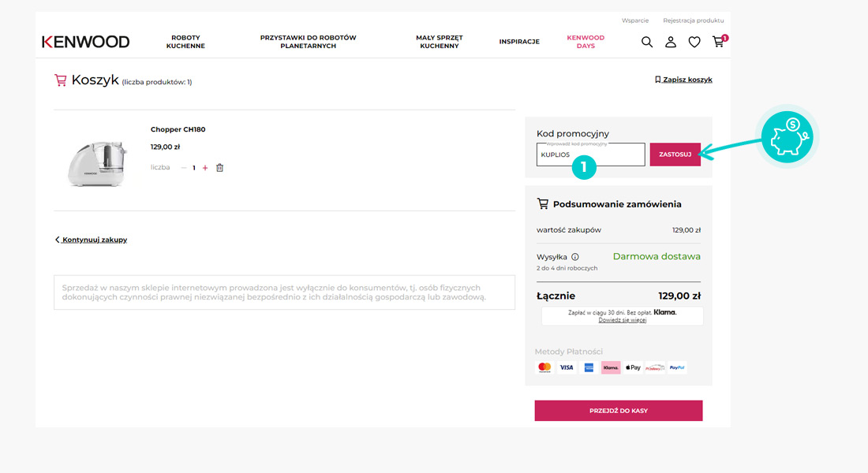This screenshot has height=473, width=868.
Task: Open the shopping cart icon in header
Action: click(x=719, y=42)
